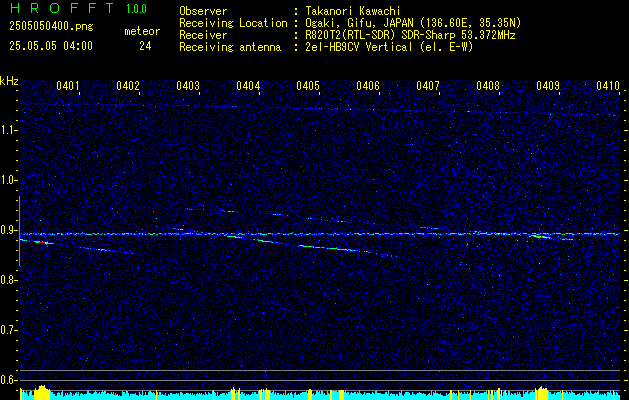This screenshot has height=400, width=629.
Task: Click the 0.8 kHz axis label
Action: (x=9, y=280)
